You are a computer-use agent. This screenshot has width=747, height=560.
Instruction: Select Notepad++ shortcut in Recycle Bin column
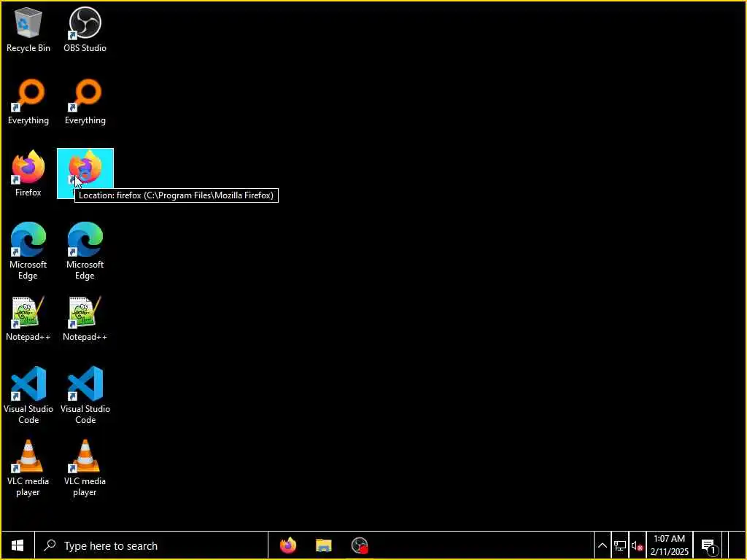click(28, 319)
